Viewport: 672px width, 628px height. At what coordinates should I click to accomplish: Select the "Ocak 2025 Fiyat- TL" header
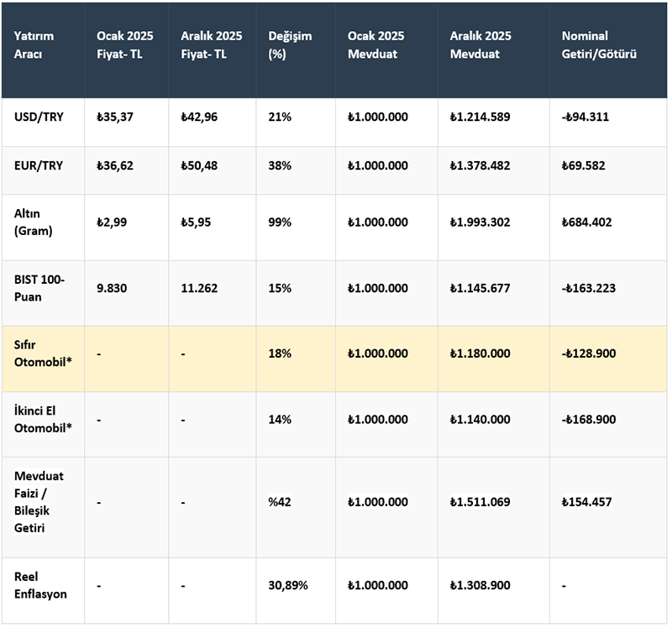pos(124,44)
